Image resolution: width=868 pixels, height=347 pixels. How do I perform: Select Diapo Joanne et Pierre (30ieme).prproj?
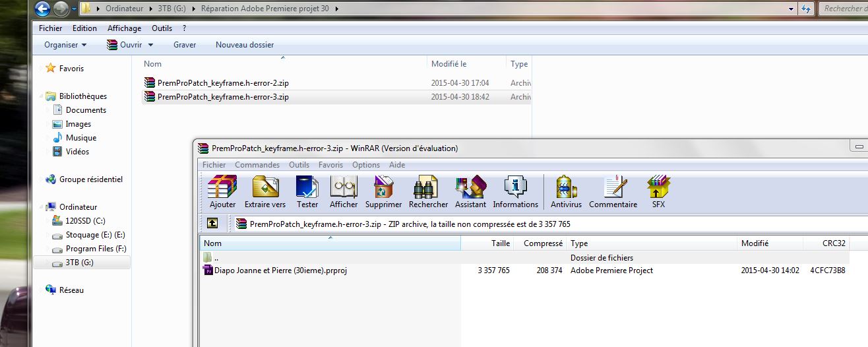[276, 270]
